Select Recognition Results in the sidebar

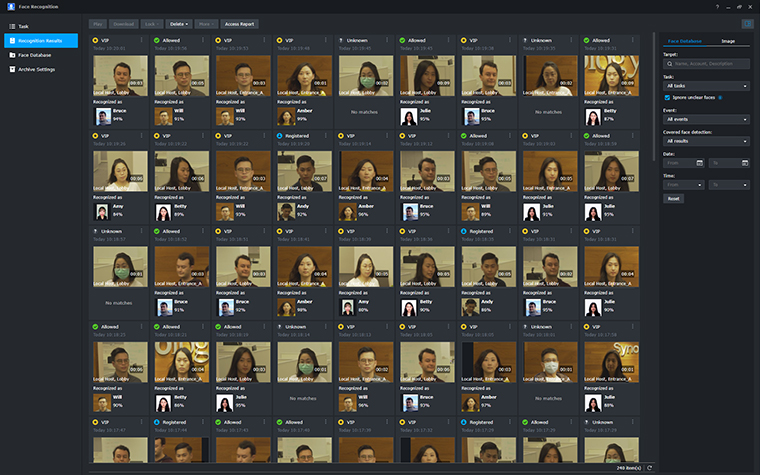(41, 41)
